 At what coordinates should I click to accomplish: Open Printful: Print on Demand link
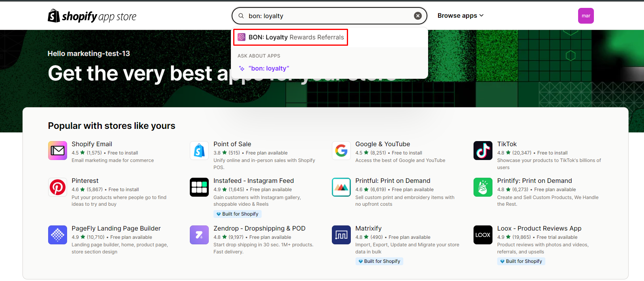(x=393, y=181)
